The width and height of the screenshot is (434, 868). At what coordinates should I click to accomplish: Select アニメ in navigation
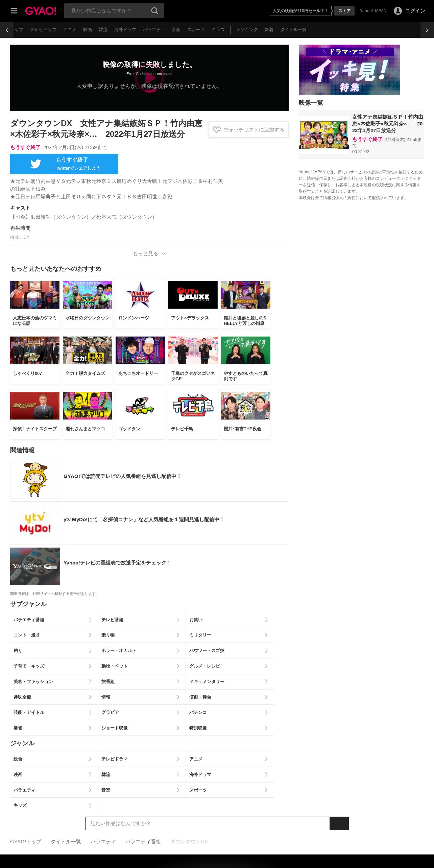point(70,30)
